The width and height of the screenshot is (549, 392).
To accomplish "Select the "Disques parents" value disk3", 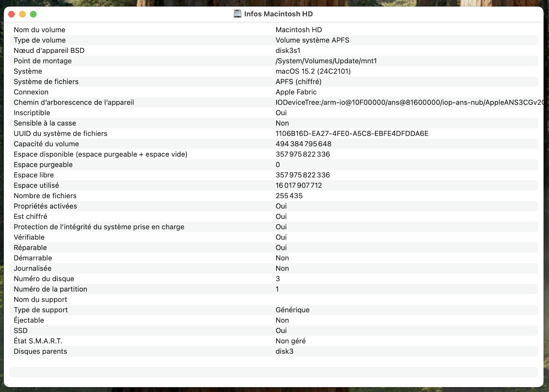I will [x=284, y=352].
